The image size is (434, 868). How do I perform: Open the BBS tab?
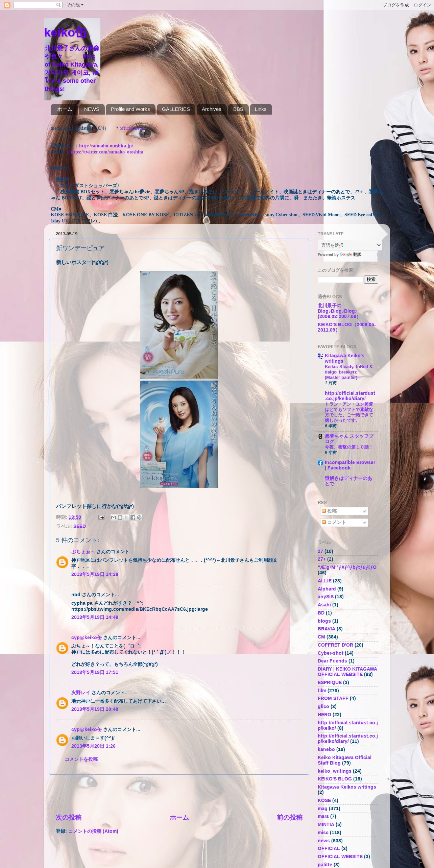238,109
